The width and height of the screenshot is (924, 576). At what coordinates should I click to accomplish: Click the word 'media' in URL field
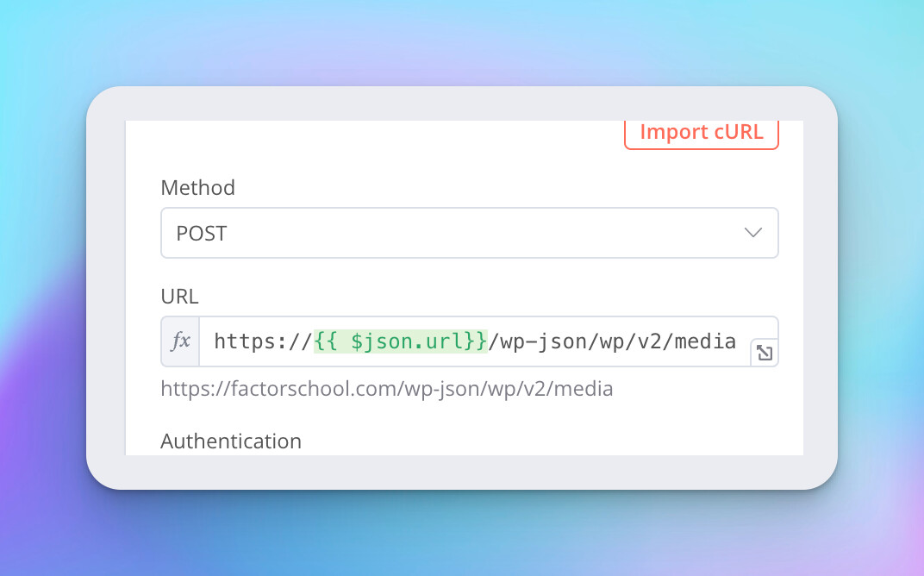point(705,341)
